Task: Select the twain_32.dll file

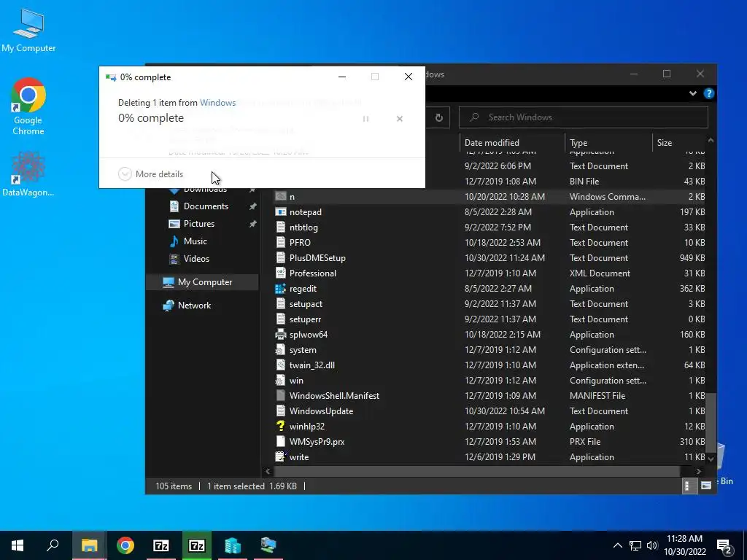Action: [489, 365]
